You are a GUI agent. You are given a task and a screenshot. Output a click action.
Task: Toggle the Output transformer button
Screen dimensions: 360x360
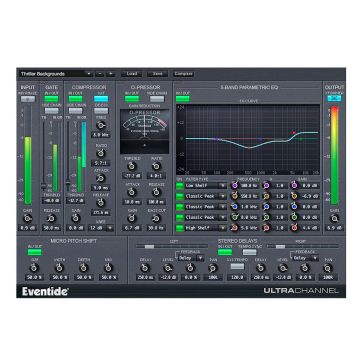[x=334, y=98]
